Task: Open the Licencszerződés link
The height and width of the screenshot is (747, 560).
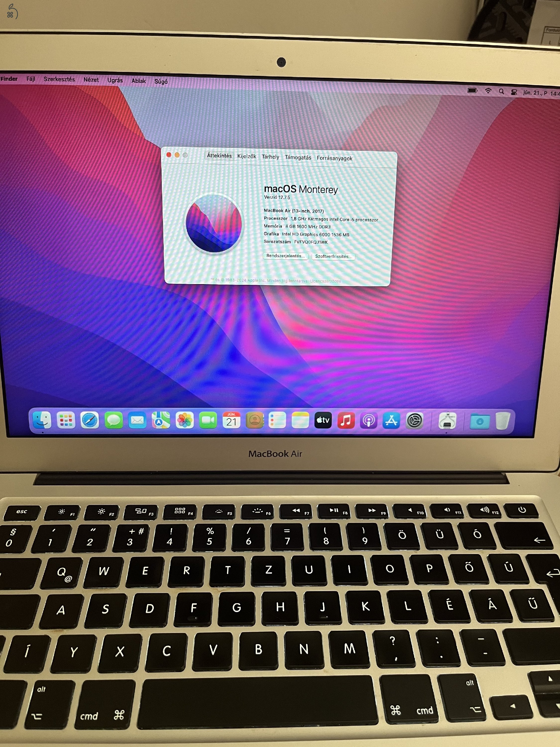Action: click(325, 281)
